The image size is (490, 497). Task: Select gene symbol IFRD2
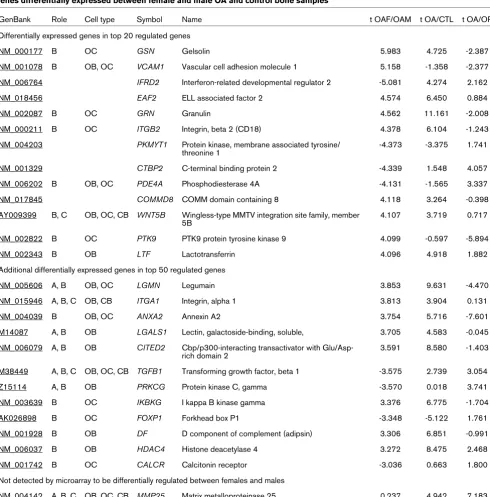tap(148, 83)
